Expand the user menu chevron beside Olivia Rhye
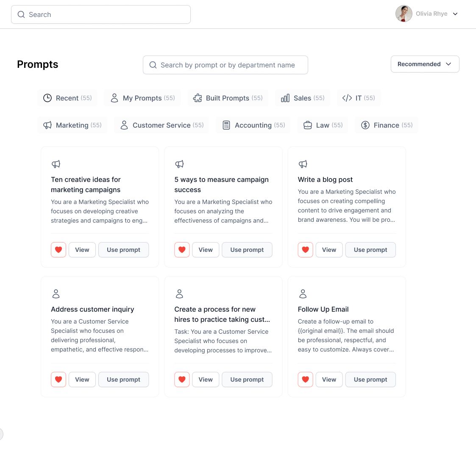The width and height of the screenshot is (476, 452). (x=455, y=14)
